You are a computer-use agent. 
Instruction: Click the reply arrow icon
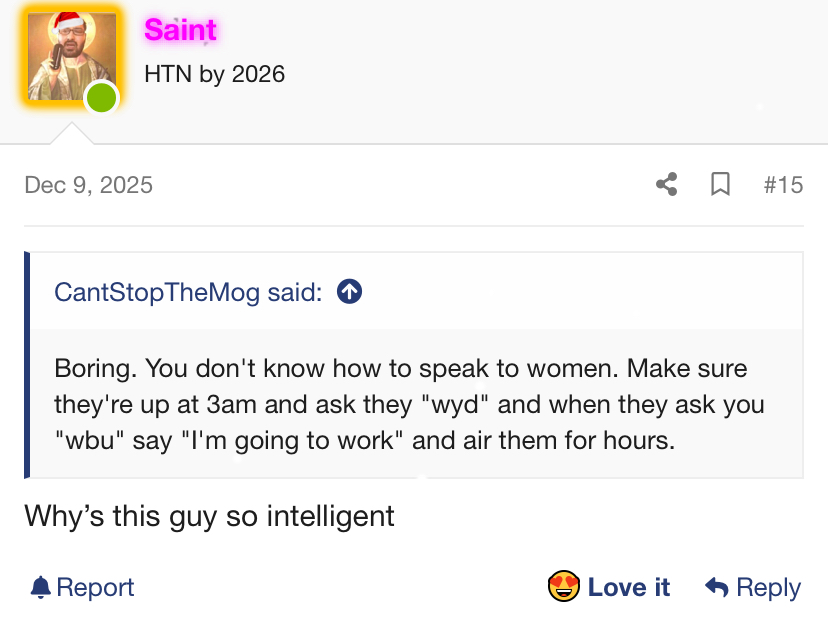(716, 587)
